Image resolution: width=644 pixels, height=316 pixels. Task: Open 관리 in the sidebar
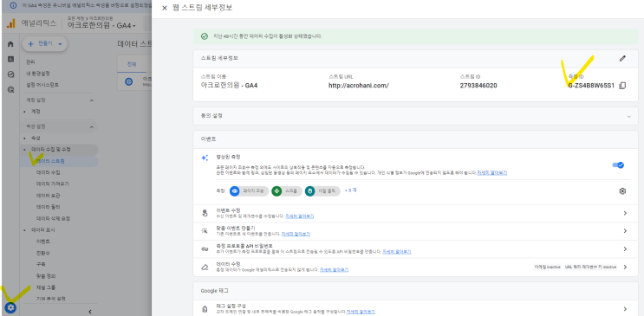pos(30,62)
